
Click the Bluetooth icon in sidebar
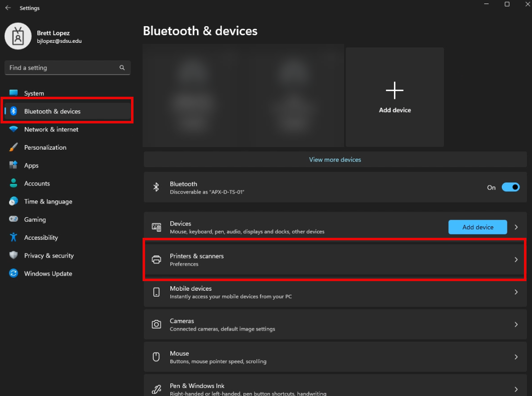click(x=14, y=111)
